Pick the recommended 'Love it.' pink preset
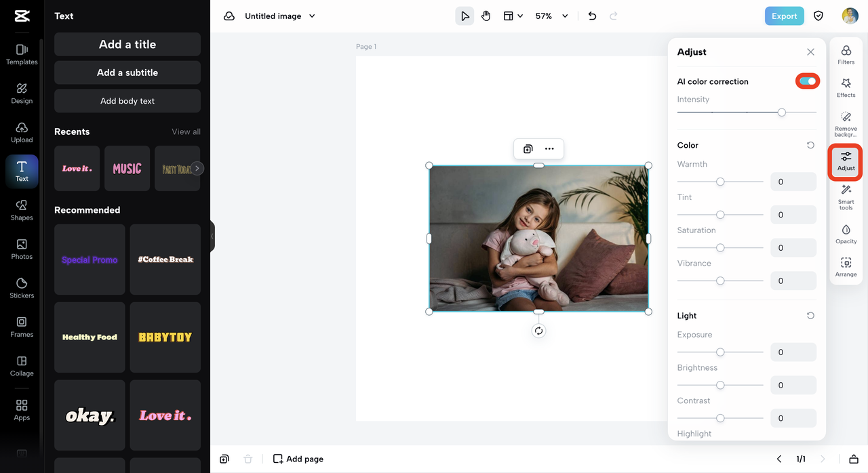Viewport: 868px width, 473px height. tap(165, 415)
